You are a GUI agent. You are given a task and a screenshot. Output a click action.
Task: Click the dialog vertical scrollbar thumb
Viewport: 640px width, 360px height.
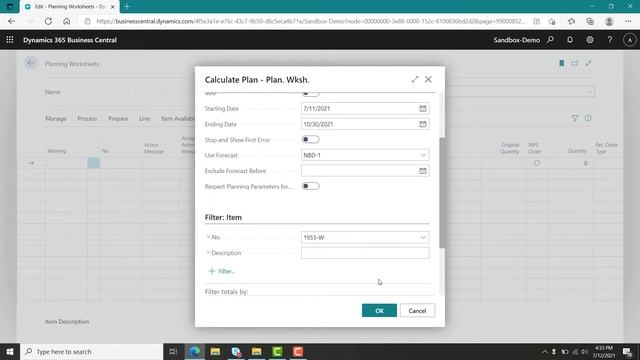pyautogui.click(x=442, y=193)
